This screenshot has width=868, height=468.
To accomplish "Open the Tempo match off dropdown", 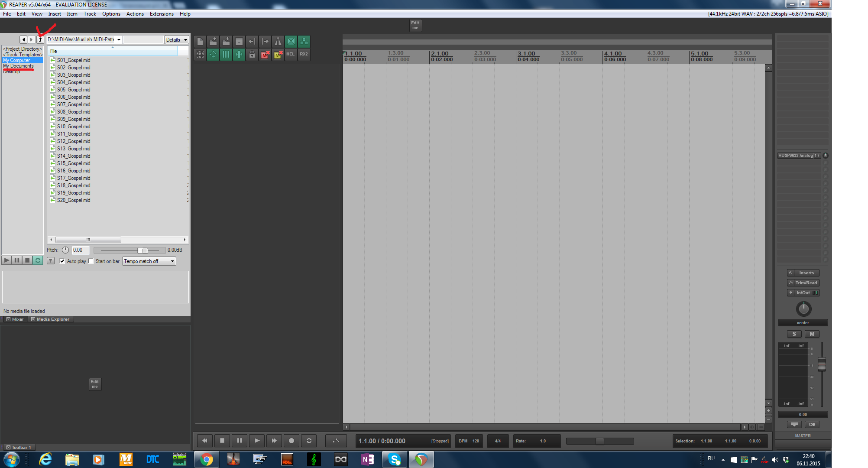I will click(x=149, y=261).
